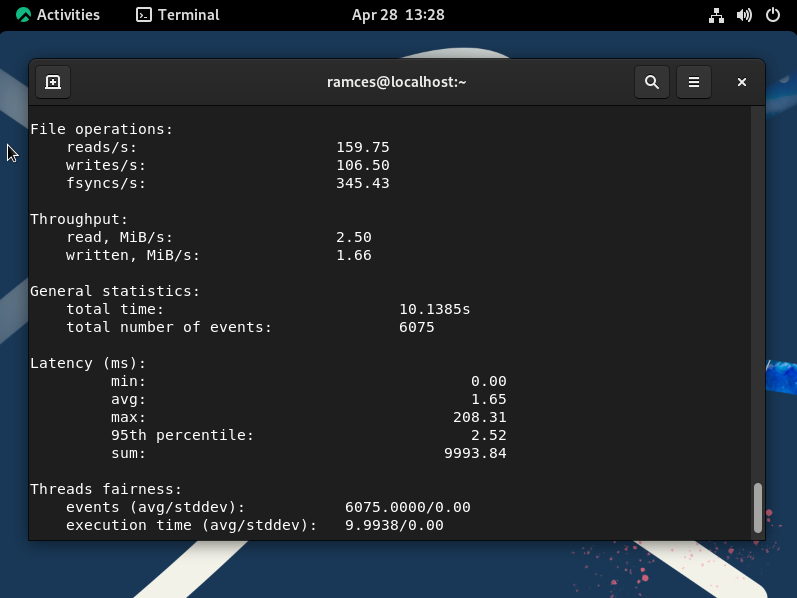Viewport: 797px width, 598px height.
Task: Click the events value 6075.0000/0.00
Action: [408, 507]
